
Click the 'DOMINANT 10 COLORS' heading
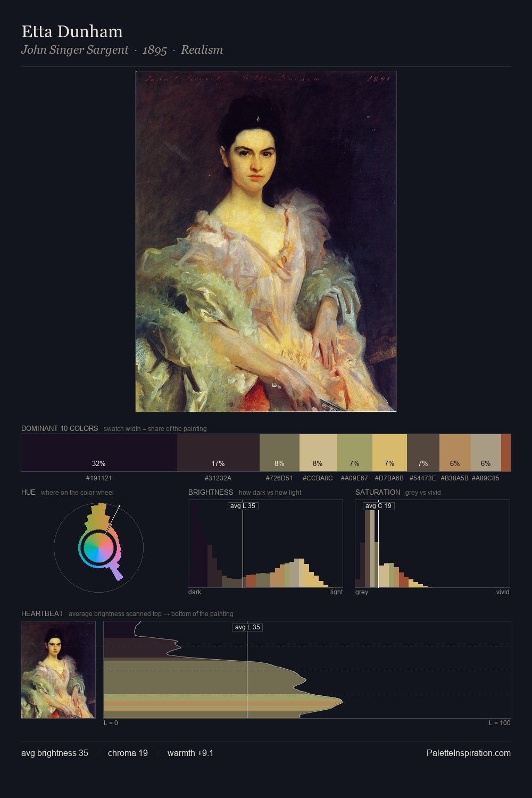tap(60, 428)
